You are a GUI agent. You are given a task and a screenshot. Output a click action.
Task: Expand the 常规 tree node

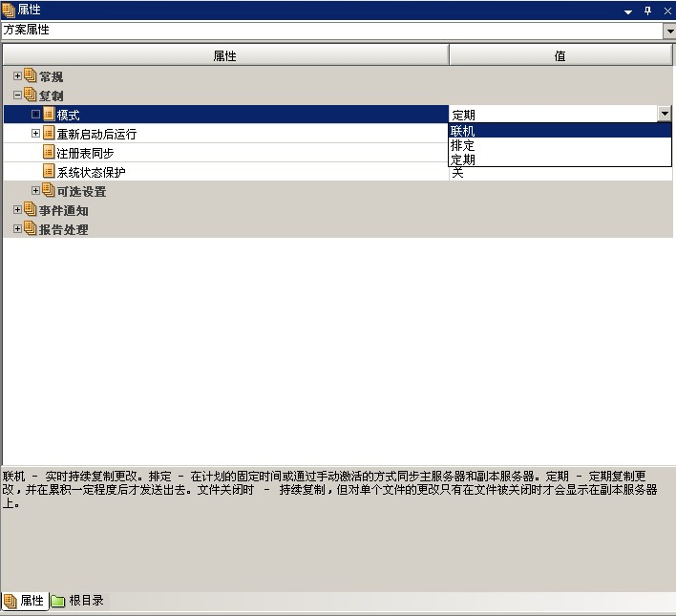[17, 76]
